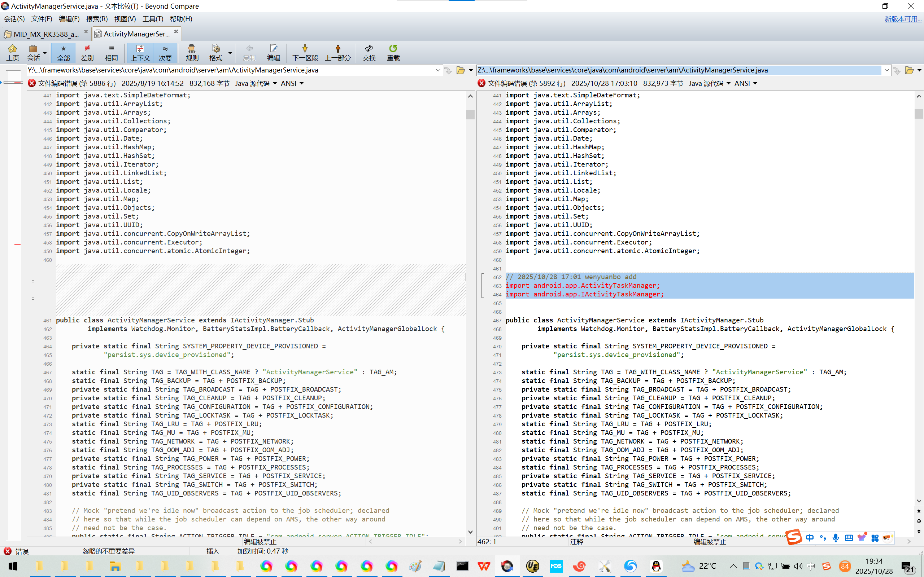Image resolution: width=924 pixels, height=577 pixels.
Task: Toggle the 全部 (show all) filter
Action: tap(64, 53)
